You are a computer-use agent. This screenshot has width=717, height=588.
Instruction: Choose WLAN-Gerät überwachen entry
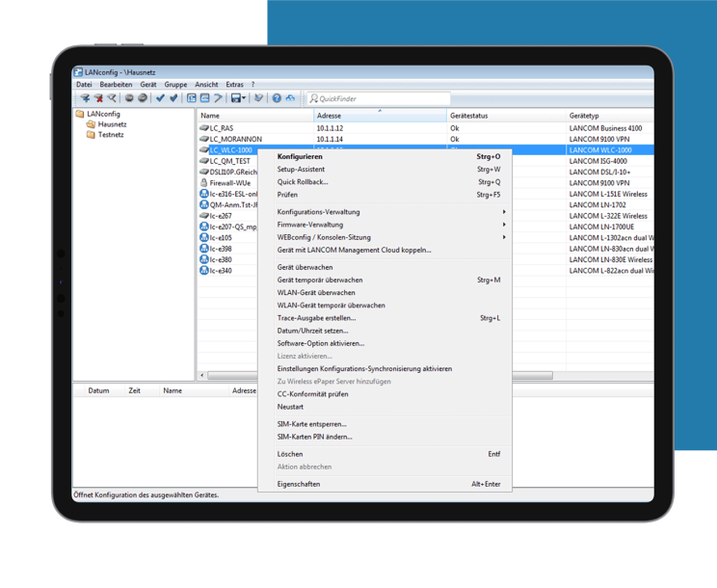tap(385, 293)
